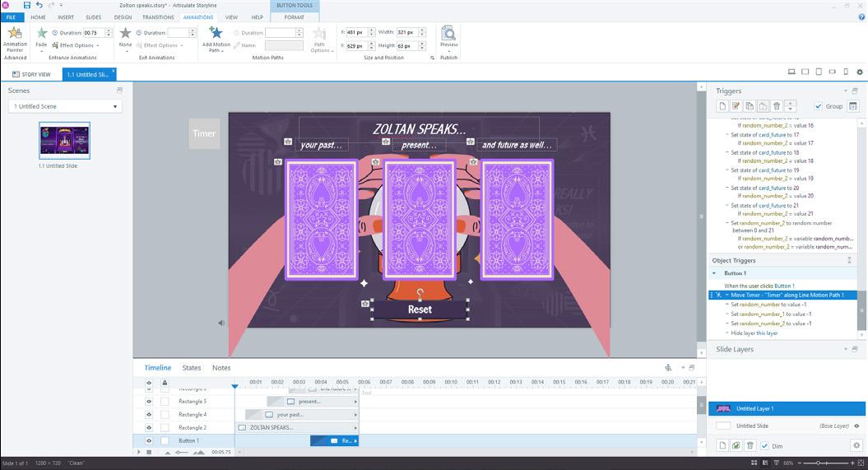The height and width of the screenshot is (470, 868).
Task: Open the Untitled Scene dropdown
Action: point(65,106)
